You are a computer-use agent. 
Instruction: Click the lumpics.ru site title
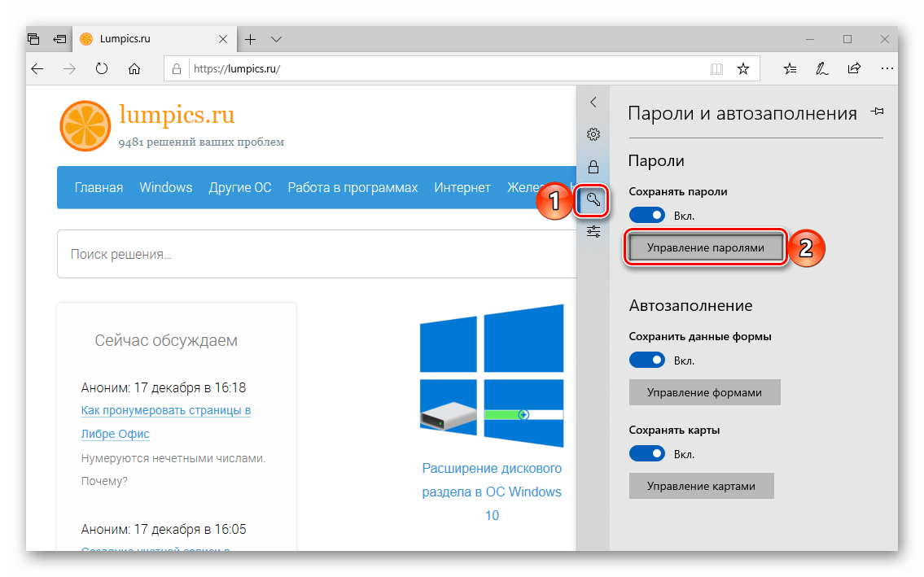[x=177, y=114]
